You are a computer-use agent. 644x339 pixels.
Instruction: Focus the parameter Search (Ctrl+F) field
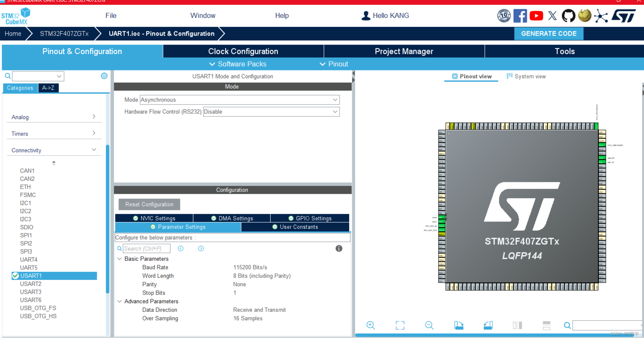point(146,249)
